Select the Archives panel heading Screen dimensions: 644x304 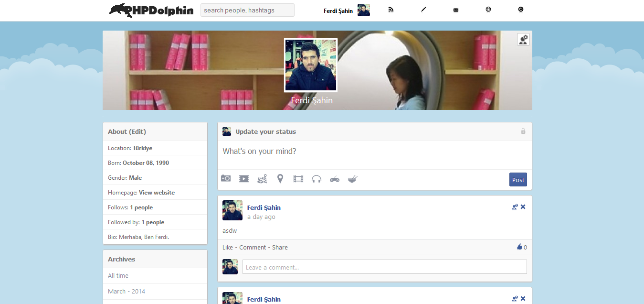[x=121, y=259]
